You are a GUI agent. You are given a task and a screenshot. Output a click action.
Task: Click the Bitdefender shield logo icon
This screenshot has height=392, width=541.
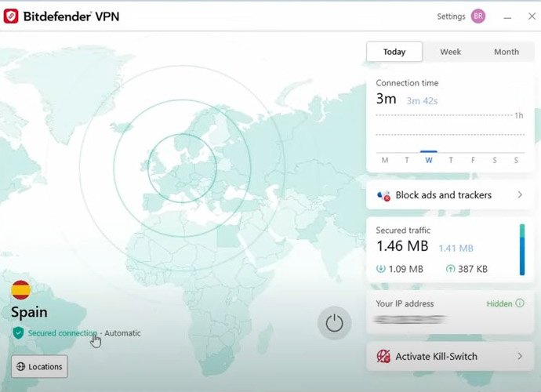[x=11, y=16]
